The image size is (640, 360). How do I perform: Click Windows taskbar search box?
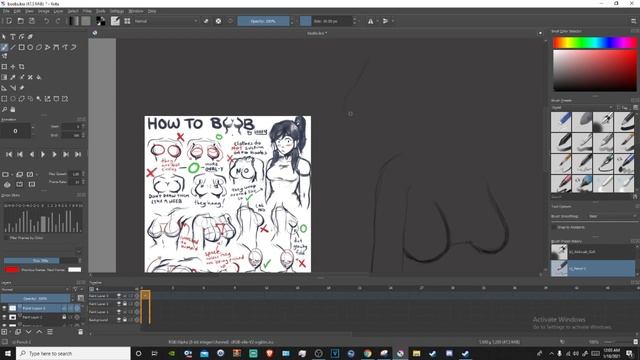(x=73, y=353)
